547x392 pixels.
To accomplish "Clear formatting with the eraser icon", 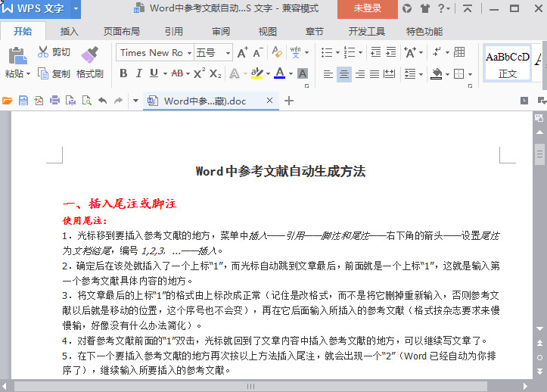I will tap(277, 52).
